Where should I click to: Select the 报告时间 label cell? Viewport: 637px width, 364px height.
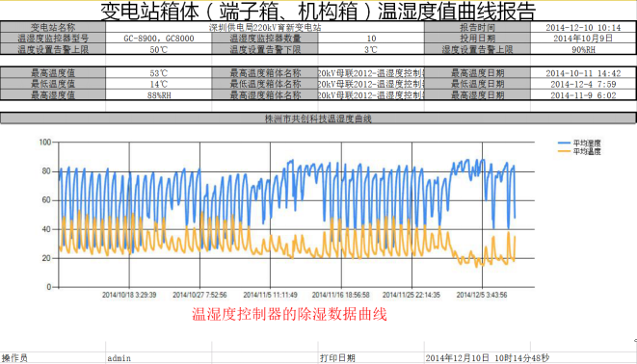[x=477, y=27]
